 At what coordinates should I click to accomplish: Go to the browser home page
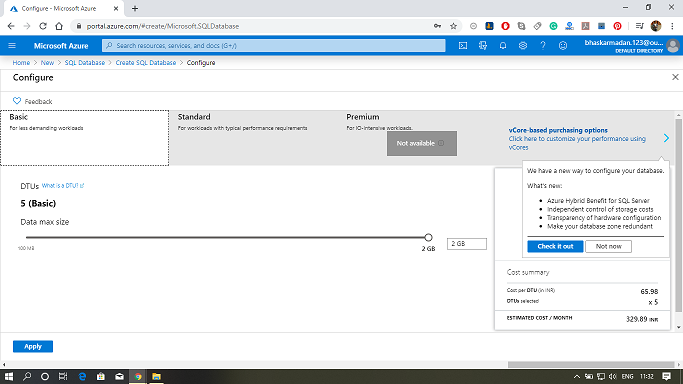click(59, 26)
